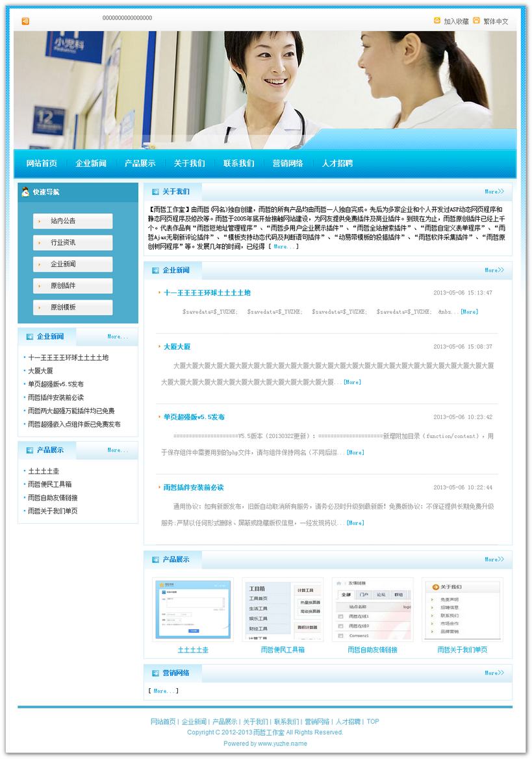The height and width of the screenshot is (759, 532).
Task: Open 网站首页 in the footer links
Action: coord(163,722)
